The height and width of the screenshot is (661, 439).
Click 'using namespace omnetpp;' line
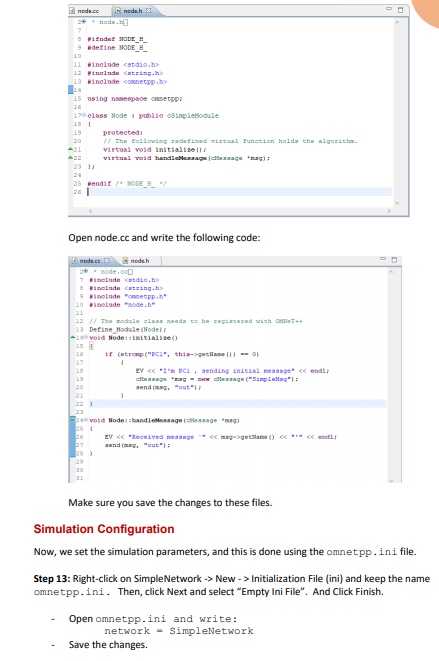[135, 98]
